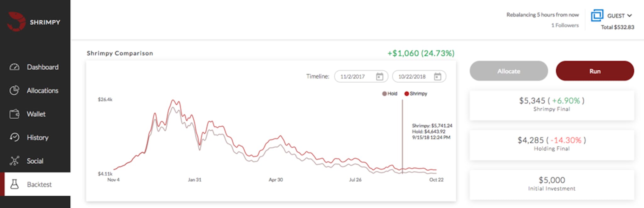Click the Shrimpy shrimp logo

tap(16, 22)
